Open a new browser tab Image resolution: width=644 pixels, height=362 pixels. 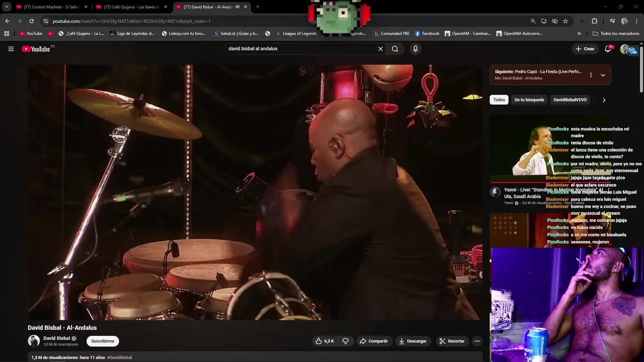point(258,7)
